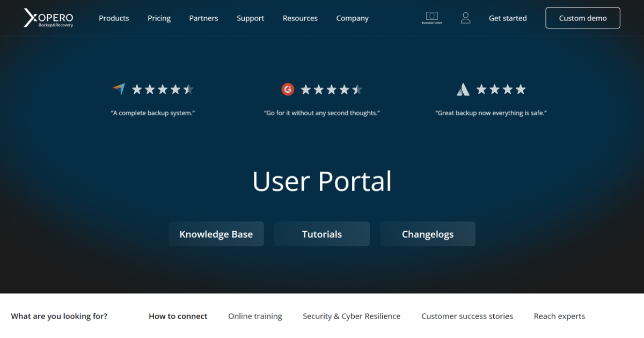
Task: Open the Reach experts link
Action: [559, 316]
